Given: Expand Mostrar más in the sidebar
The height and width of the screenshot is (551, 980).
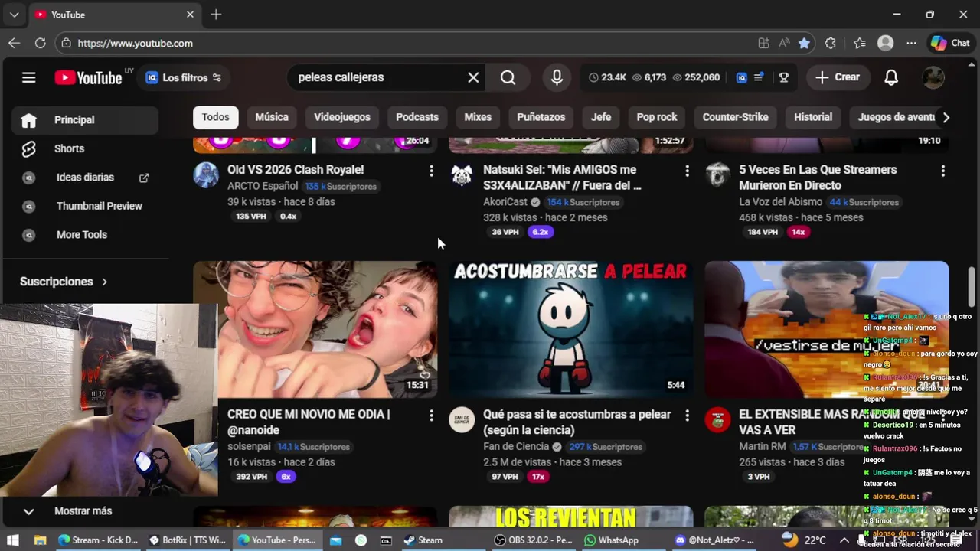Looking at the screenshot, I should coord(85,511).
